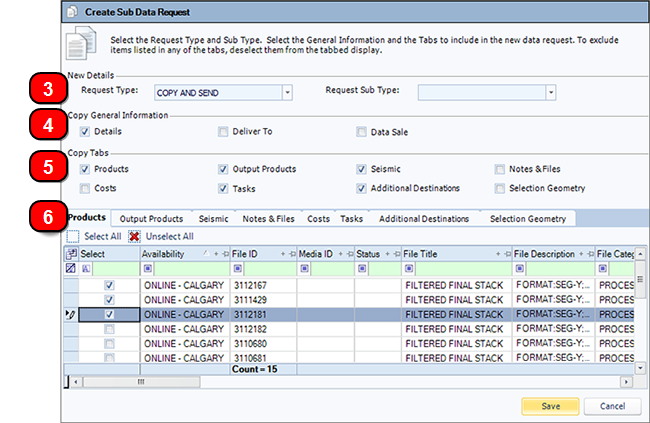650x423 pixels.
Task: Open the Selection Geometry tab
Action: 528,219
